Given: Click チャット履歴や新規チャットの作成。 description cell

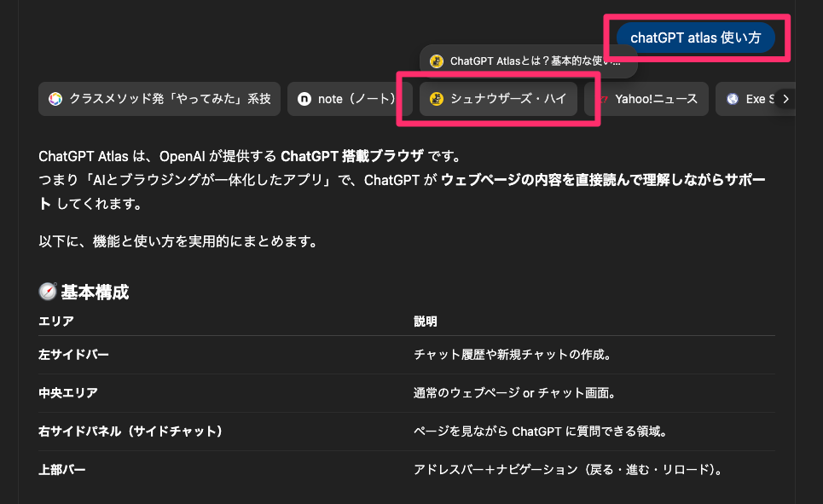Looking at the screenshot, I should 513,355.
